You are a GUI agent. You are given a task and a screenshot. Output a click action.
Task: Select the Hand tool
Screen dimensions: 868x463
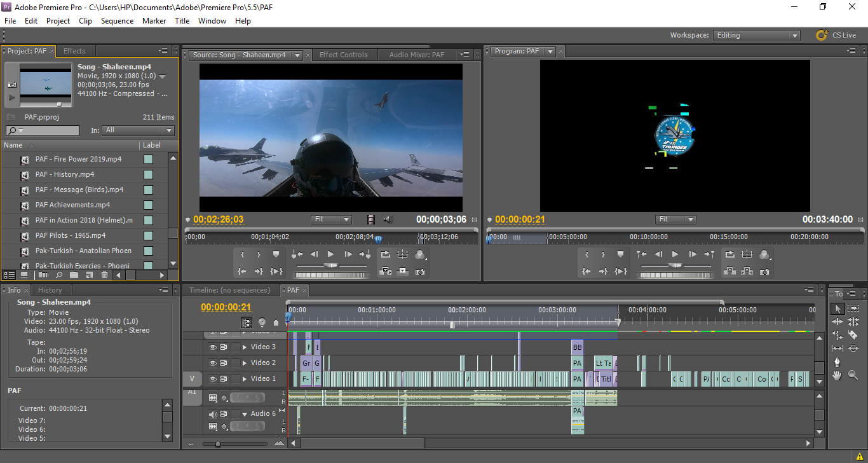click(x=837, y=375)
